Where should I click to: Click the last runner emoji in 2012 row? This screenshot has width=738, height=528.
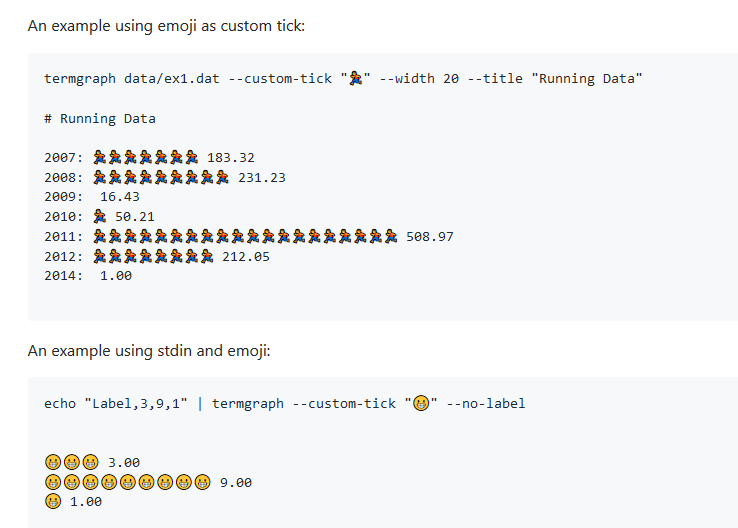tap(207, 256)
